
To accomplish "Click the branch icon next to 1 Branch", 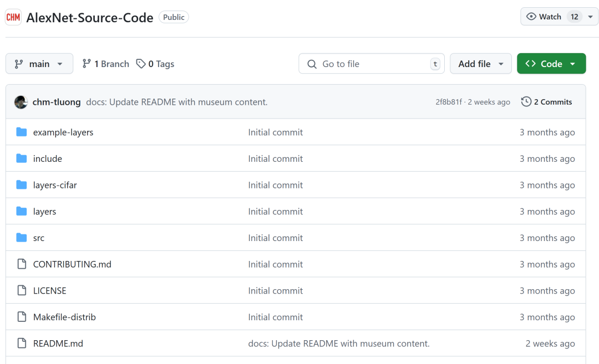I will tap(87, 64).
